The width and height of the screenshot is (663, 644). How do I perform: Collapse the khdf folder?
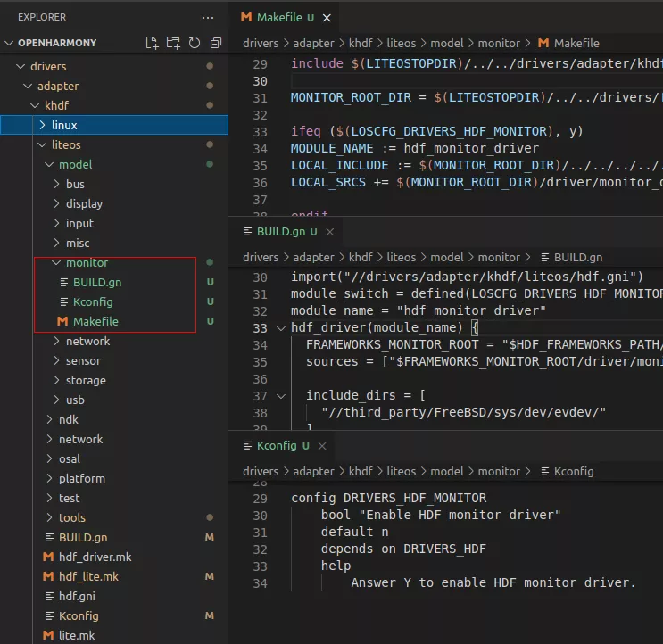(114, 105)
